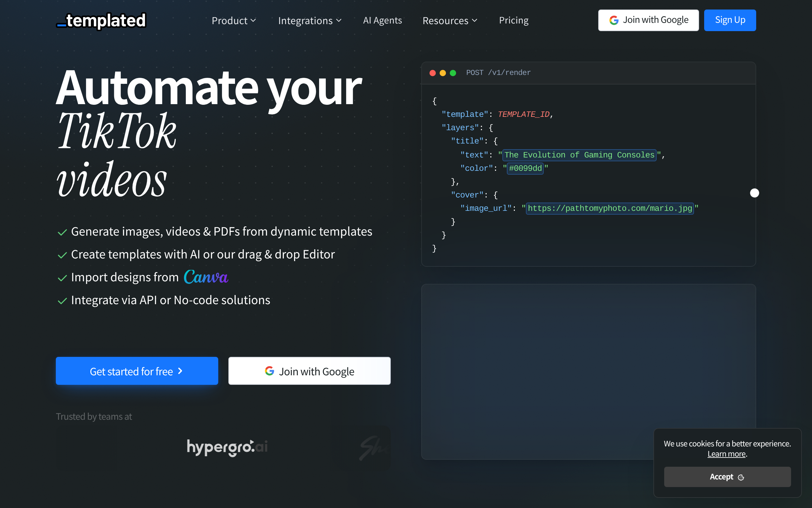
Task: Open the cookie Learn more link
Action: 726,454
